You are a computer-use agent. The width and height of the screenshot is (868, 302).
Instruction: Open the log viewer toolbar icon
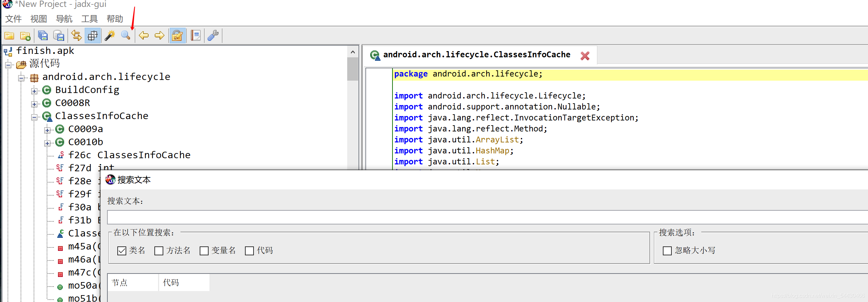pos(196,35)
